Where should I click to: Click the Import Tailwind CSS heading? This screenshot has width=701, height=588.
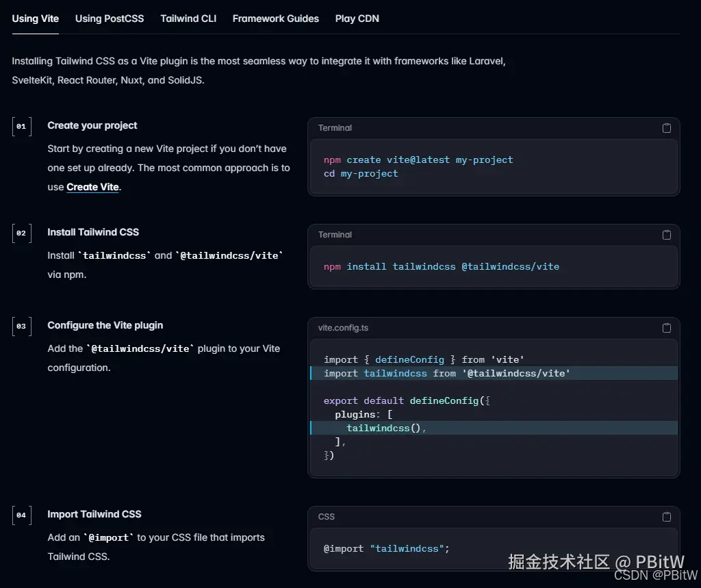(x=94, y=514)
